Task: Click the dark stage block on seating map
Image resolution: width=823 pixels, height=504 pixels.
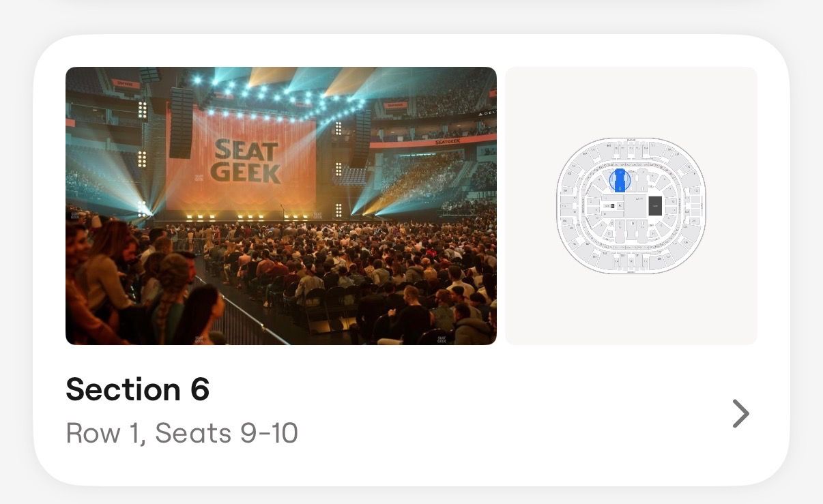Action: [x=655, y=205]
